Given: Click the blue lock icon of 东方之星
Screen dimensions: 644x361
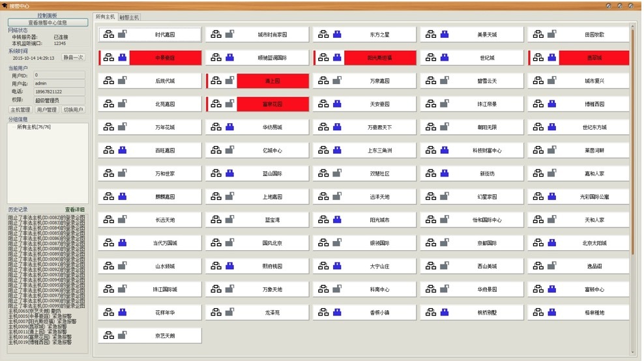Looking at the screenshot, I should point(337,35).
